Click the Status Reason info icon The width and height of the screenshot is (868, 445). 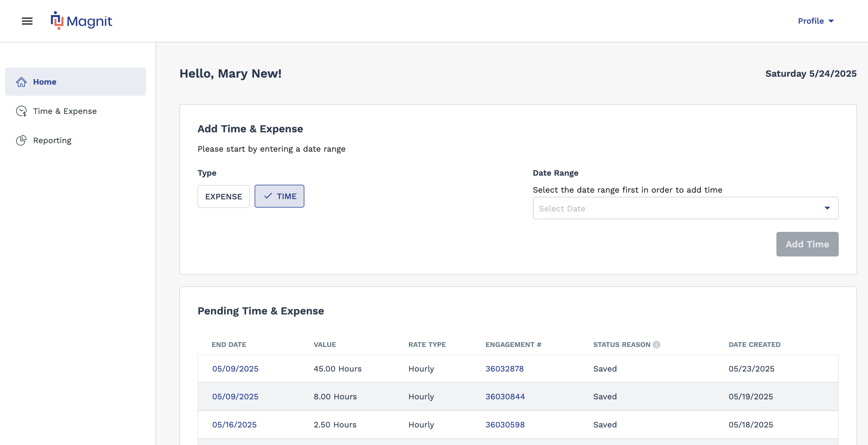pos(656,345)
